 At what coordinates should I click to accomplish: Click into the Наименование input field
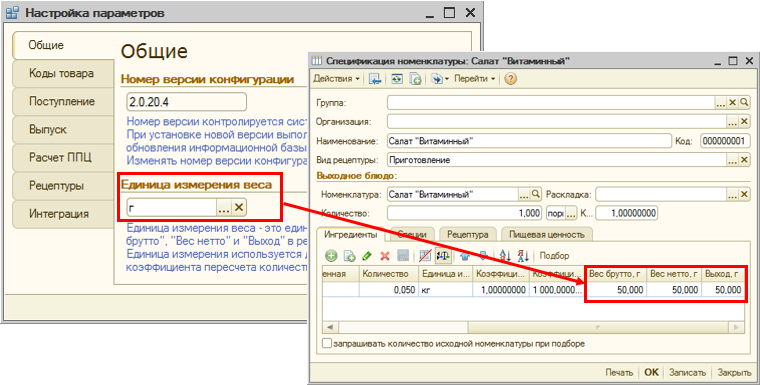[x=529, y=141]
